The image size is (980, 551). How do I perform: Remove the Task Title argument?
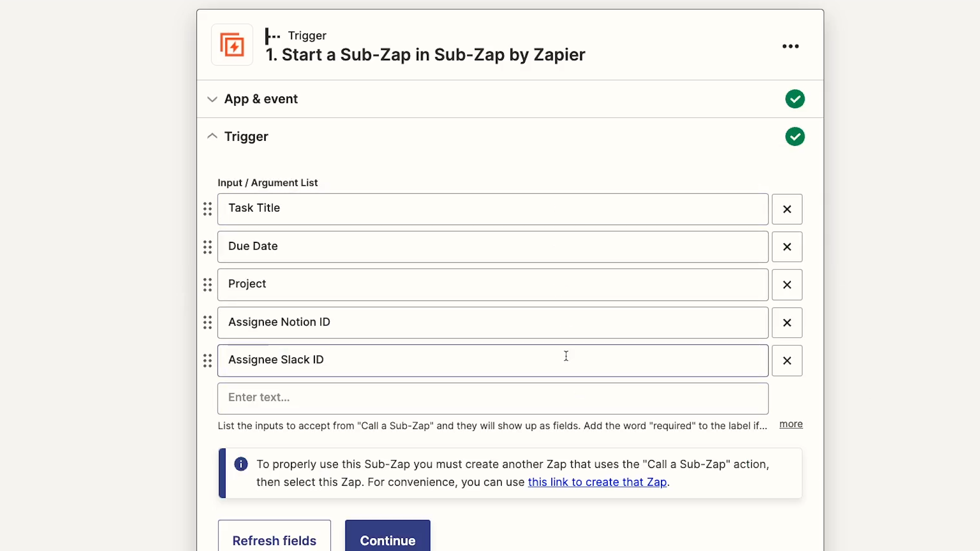tap(787, 209)
